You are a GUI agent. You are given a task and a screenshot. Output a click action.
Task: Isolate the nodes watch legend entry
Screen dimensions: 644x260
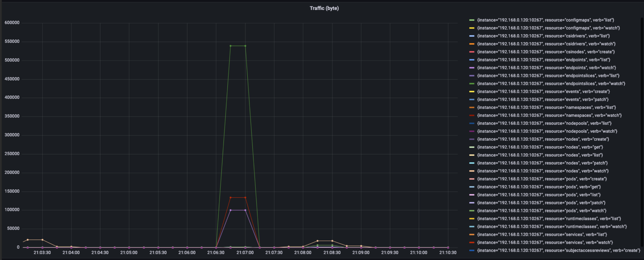coord(543,171)
